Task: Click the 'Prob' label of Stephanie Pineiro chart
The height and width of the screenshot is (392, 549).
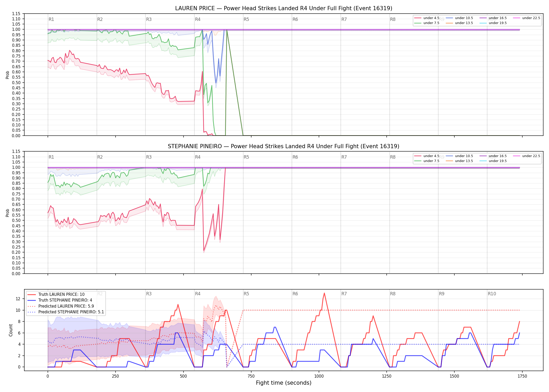Action: coord(7,213)
